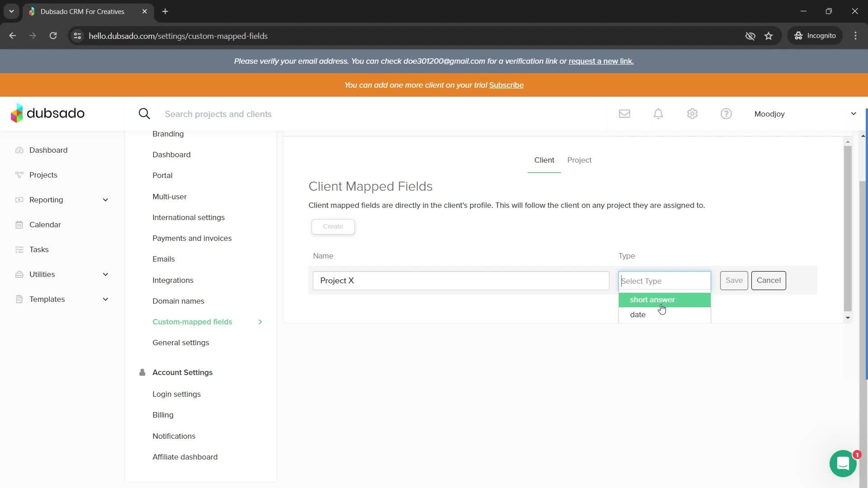Choose date from type dropdown
This screenshot has height=488, width=868.
click(x=638, y=315)
